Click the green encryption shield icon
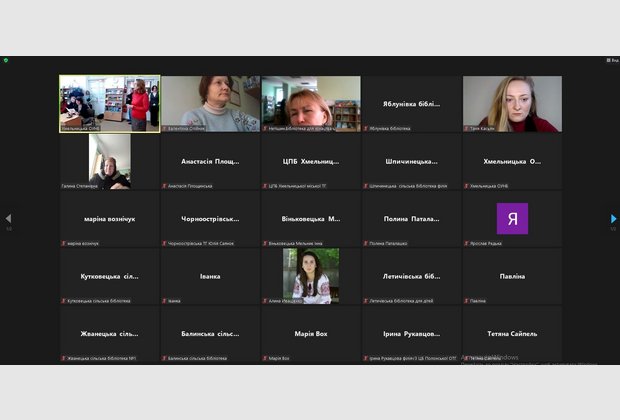Viewport: 620px width, 420px height. tap(6, 60)
